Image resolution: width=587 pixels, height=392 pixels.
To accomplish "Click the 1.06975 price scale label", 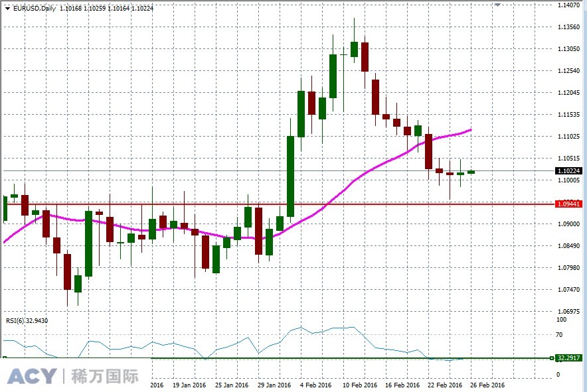I will point(568,312).
